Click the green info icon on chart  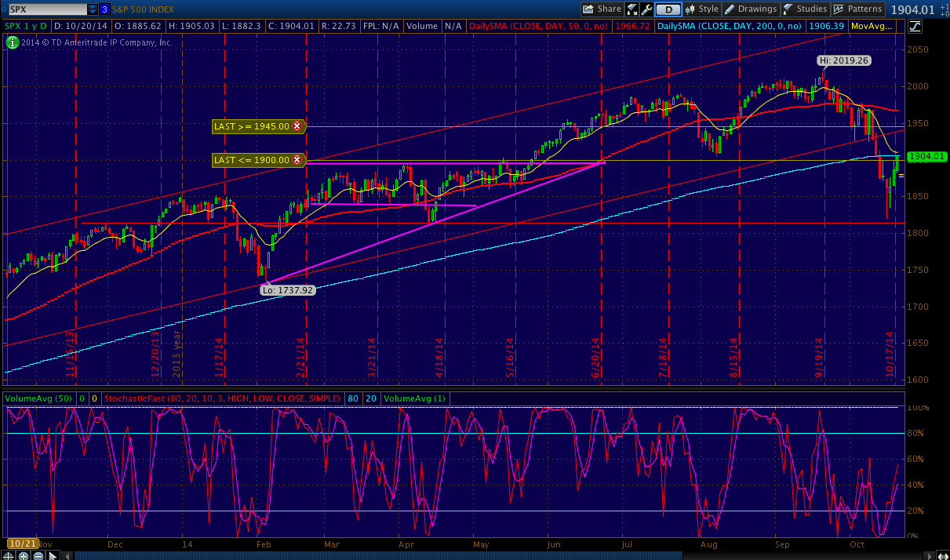pyautogui.click(x=12, y=43)
